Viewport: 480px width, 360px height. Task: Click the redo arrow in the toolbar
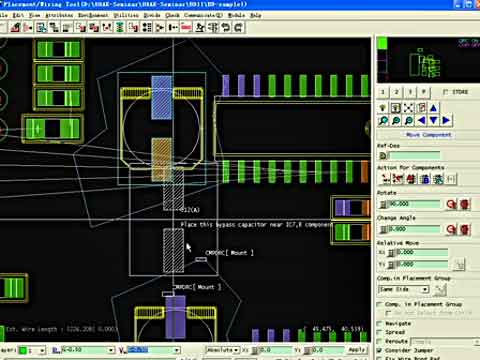(x=239, y=27)
